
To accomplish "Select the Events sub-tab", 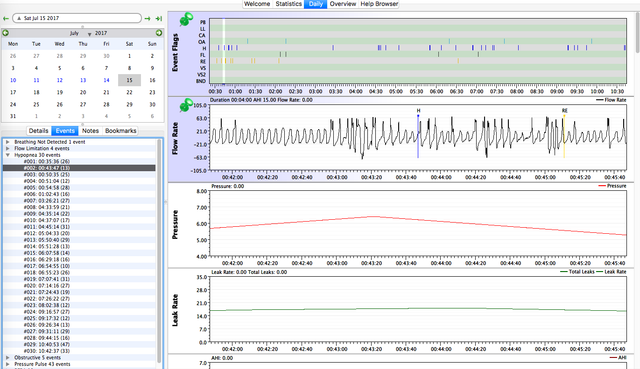I will click(65, 131).
